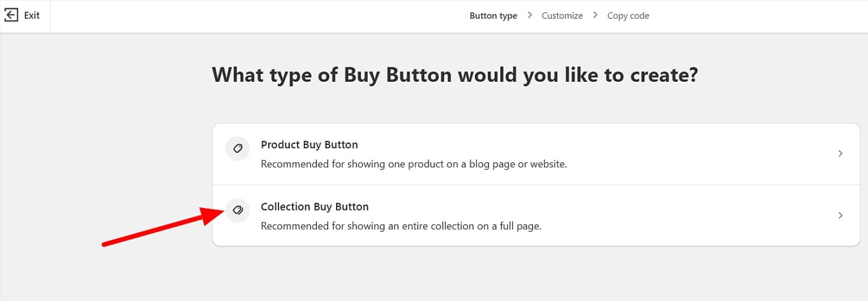868x301 pixels.
Task: Click the chevron after Button type
Action: click(x=529, y=15)
